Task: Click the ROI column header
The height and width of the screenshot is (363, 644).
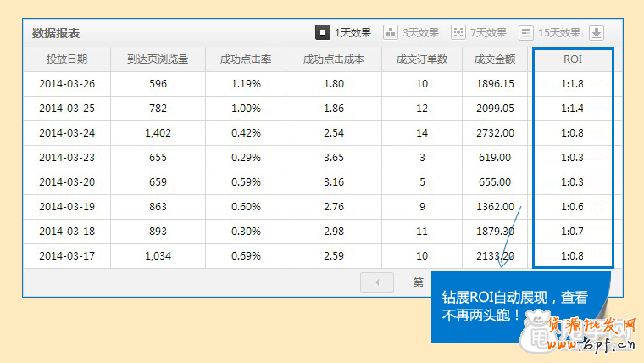Action: pos(573,59)
